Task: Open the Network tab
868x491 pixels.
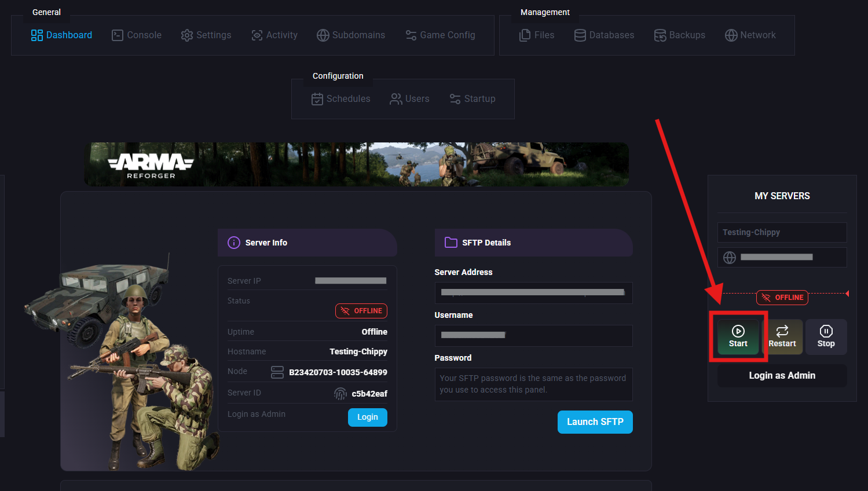Action: [750, 35]
